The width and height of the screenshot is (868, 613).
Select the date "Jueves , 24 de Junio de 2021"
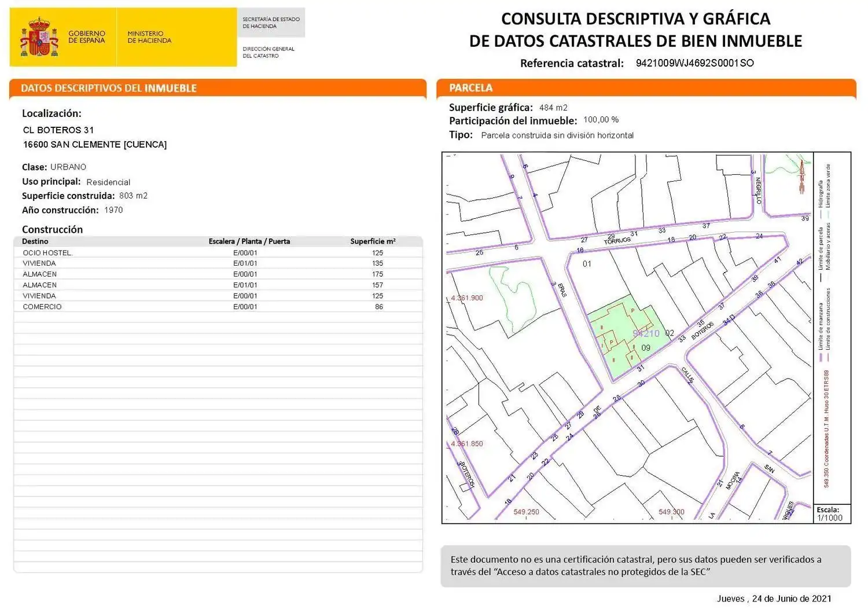tap(774, 599)
